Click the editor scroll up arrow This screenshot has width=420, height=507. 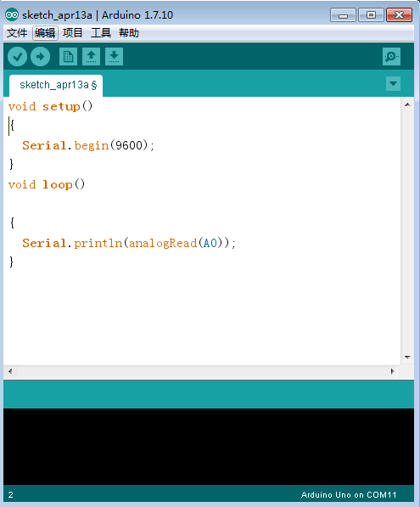407,104
